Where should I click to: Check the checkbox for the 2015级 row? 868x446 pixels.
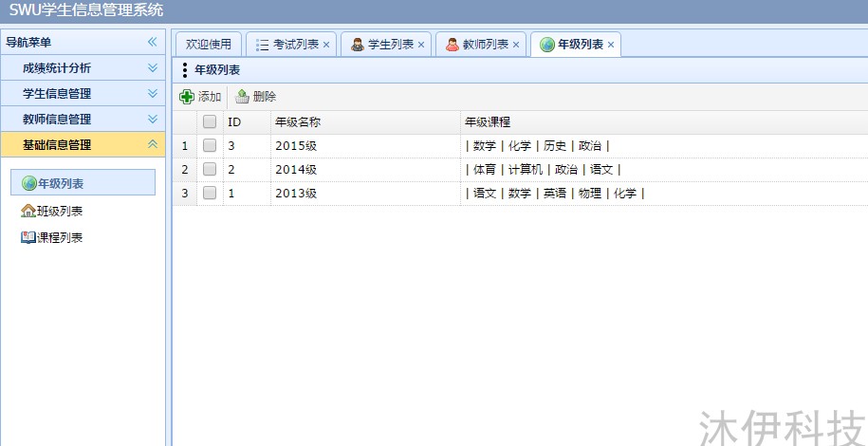click(210, 145)
